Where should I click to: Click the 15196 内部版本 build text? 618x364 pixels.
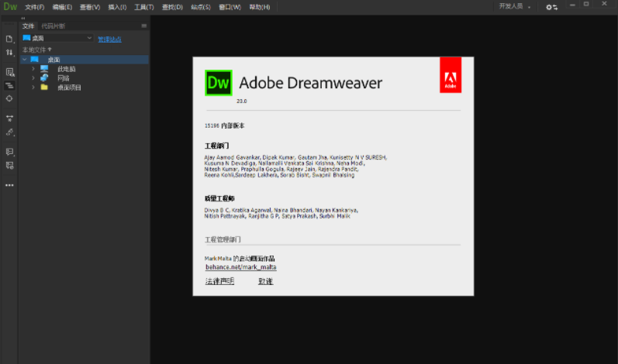pos(225,125)
